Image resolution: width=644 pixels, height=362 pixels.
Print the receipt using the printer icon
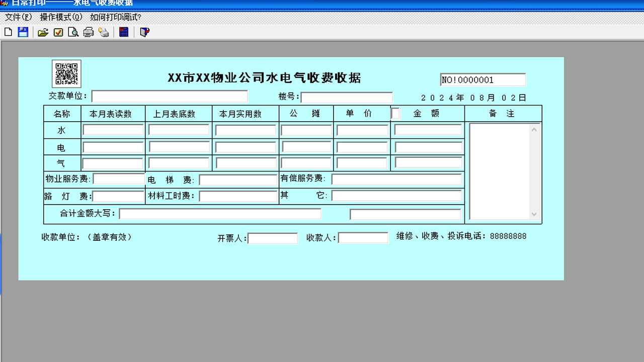88,32
